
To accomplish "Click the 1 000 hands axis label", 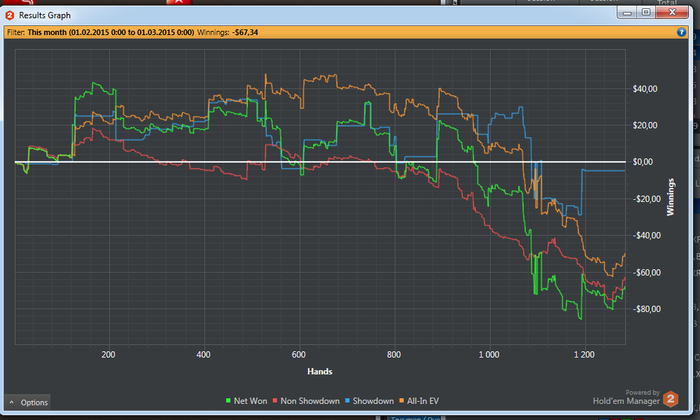I will 489,354.
